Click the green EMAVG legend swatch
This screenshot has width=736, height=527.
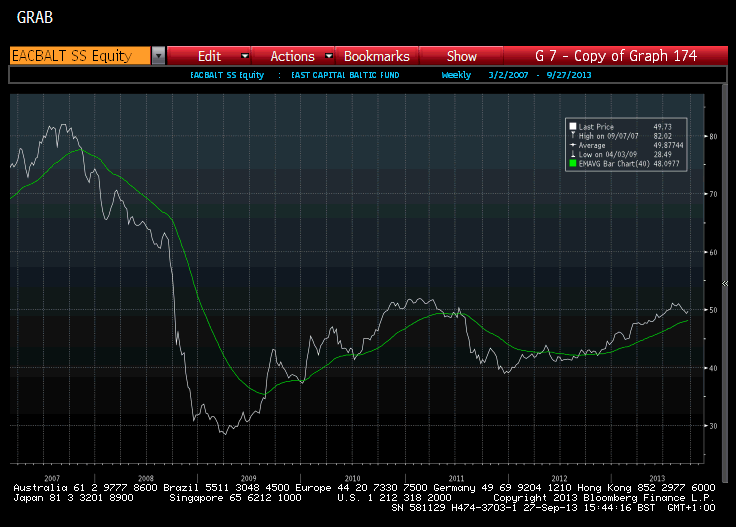click(x=573, y=162)
